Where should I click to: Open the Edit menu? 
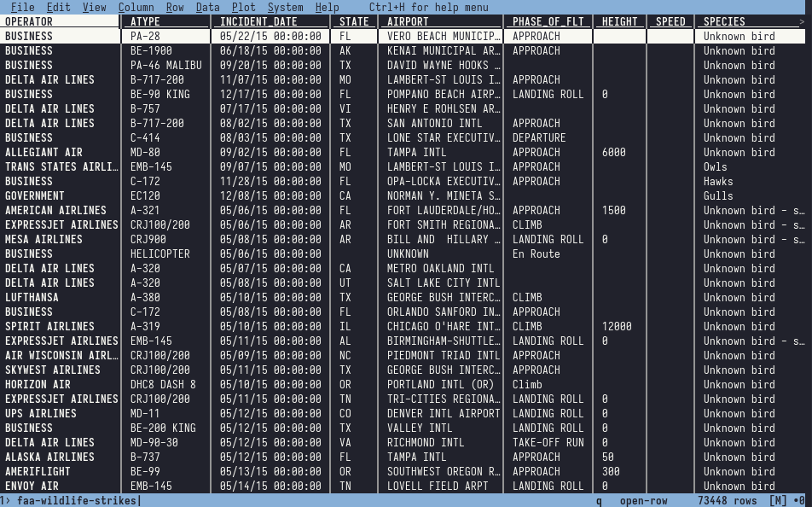click(x=59, y=8)
